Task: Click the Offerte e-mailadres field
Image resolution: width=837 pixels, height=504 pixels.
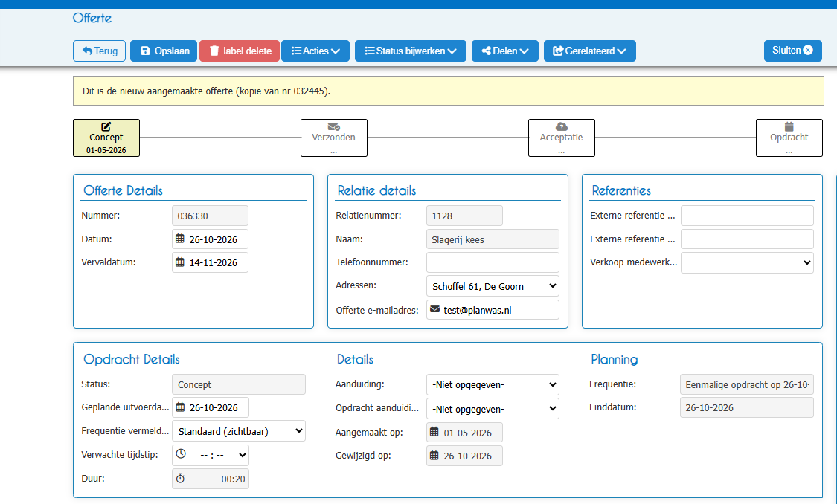Action: 493,310
